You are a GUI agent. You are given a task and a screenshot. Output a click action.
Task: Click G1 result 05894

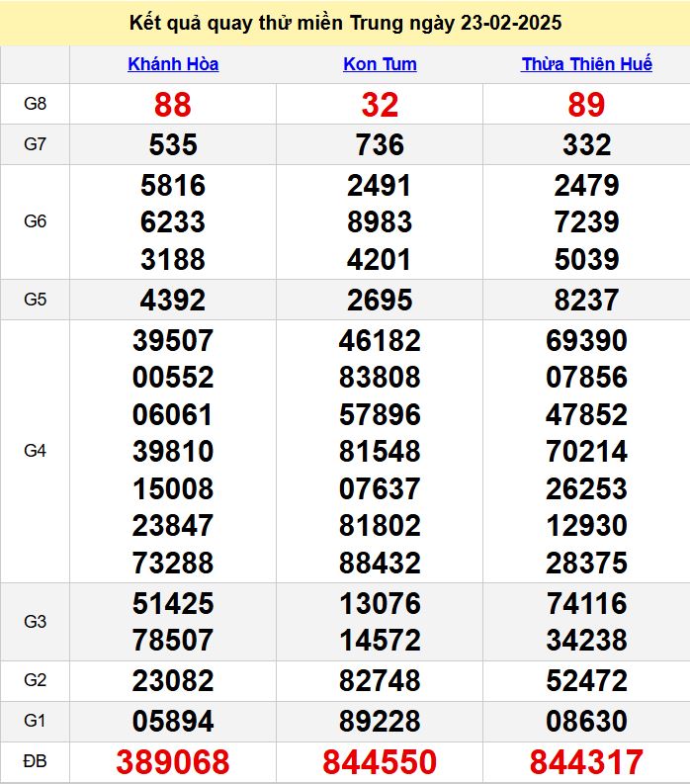pyautogui.click(x=173, y=721)
